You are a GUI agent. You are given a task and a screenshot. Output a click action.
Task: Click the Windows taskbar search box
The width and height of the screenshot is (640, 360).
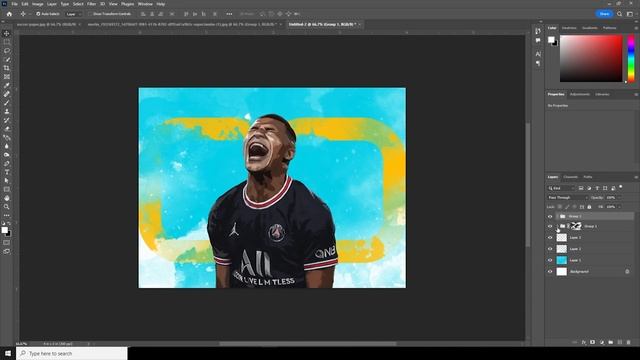72,353
